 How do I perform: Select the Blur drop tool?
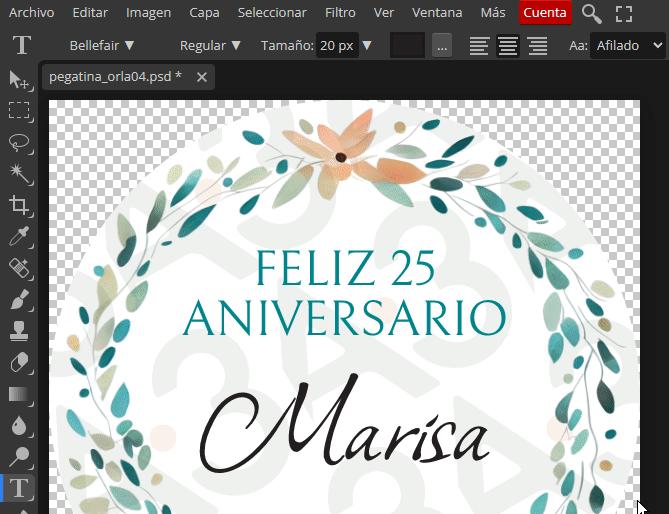tap(19, 425)
